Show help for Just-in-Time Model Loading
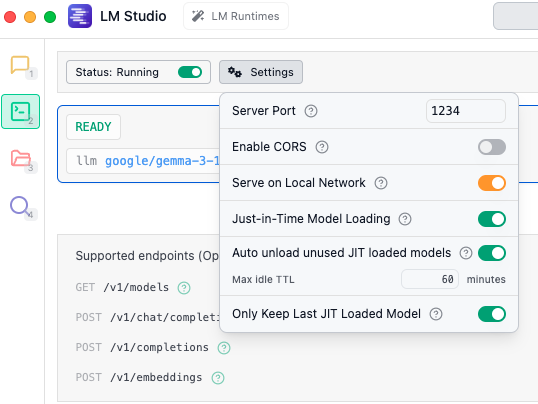This screenshot has height=404, width=538. pos(405,219)
